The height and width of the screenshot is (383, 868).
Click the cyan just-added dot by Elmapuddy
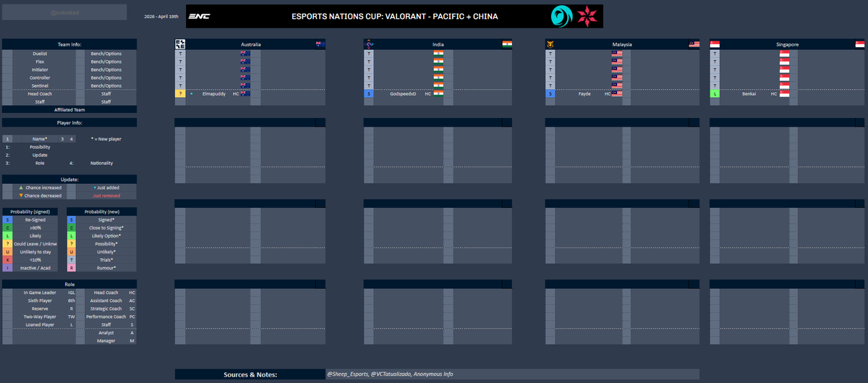tap(192, 93)
